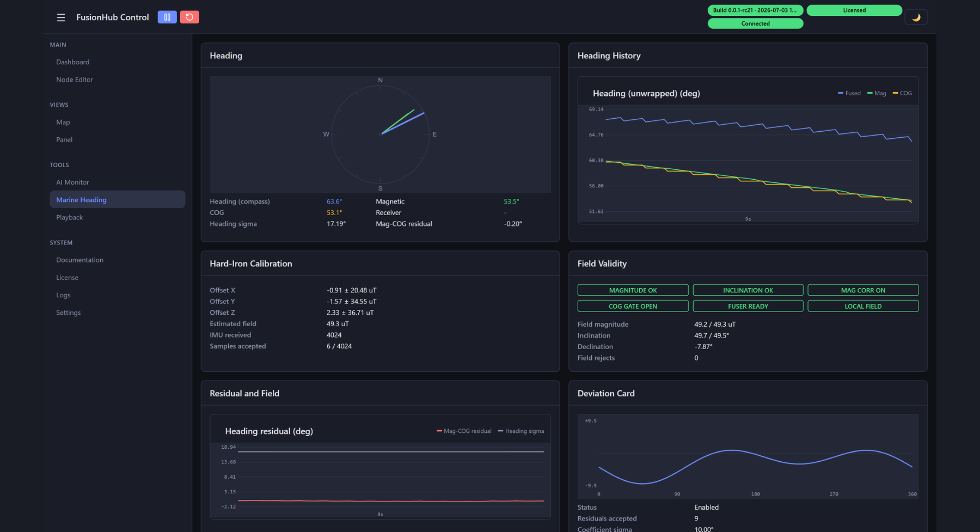
Task: Toggle the Heading sigma legend
Action: (521, 431)
